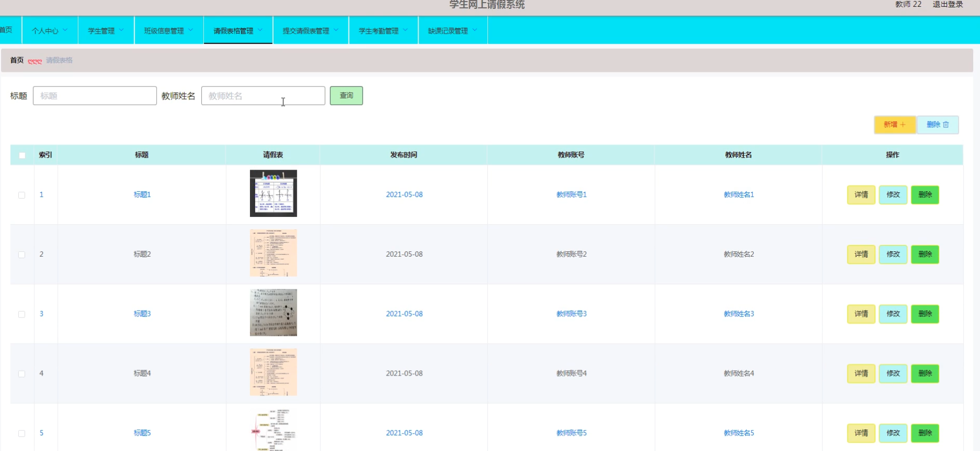Click plus icon in 新增 button
980x451 pixels.
902,125
